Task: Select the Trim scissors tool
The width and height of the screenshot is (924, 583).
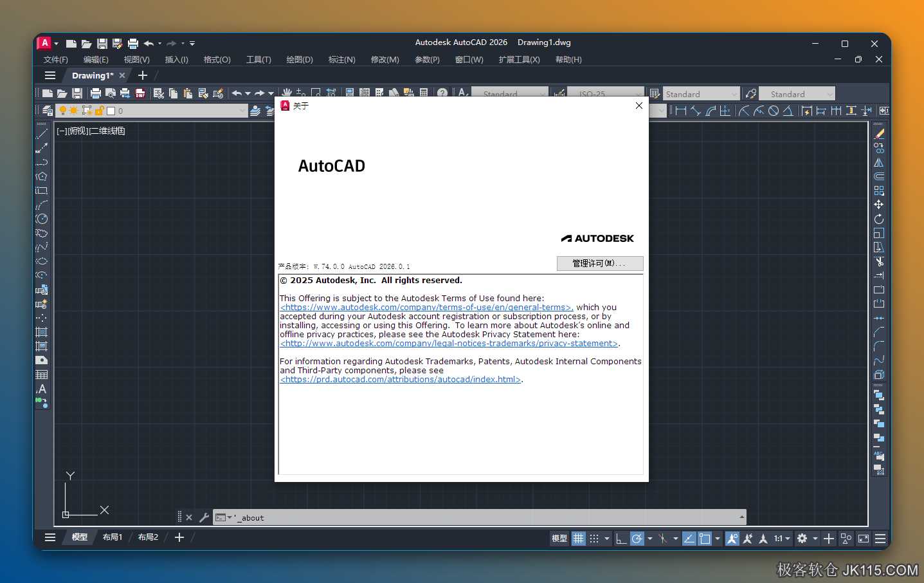Action: pyautogui.click(x=879, y=261)
